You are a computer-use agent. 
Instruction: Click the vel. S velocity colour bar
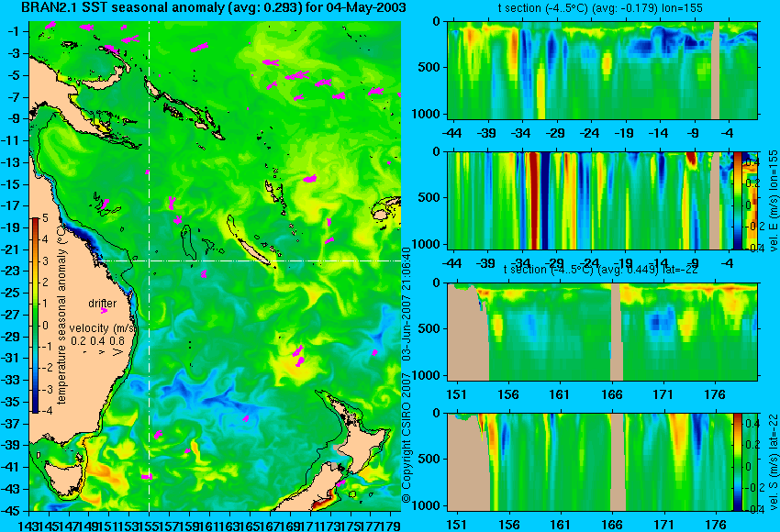(737, 462)
